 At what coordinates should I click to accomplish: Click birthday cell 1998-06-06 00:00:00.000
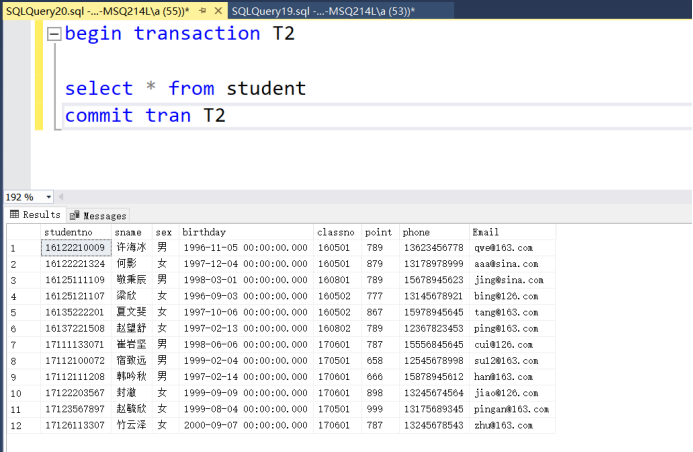(246, 345)
